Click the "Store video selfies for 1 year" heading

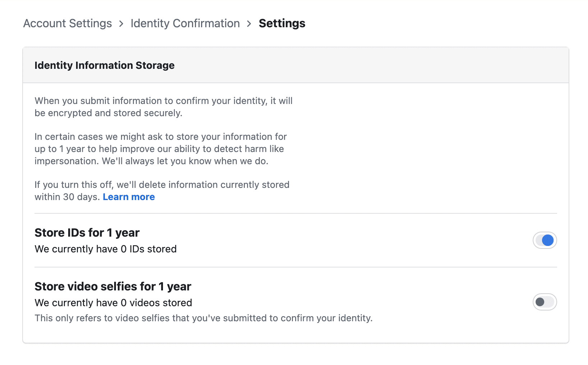click(113, 286)
